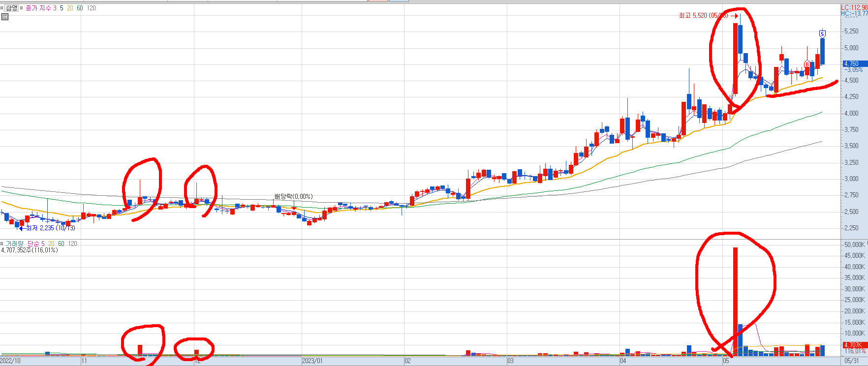Click the tallest red volume bar in May
The width and height of the screenshot is (868, 366).
click(x=735, y=302)
